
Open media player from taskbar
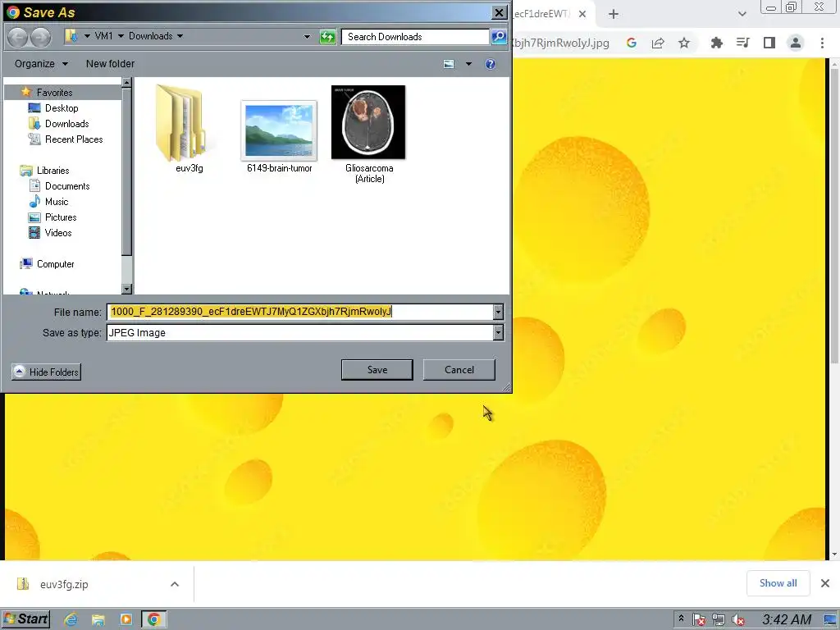click(x=126, y=620)
